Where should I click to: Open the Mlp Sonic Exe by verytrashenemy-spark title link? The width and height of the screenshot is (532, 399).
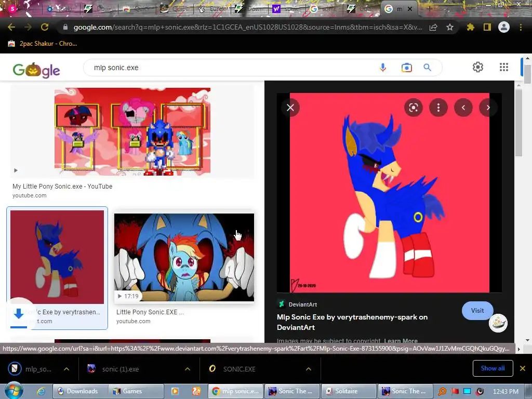(x=352, y=322)
